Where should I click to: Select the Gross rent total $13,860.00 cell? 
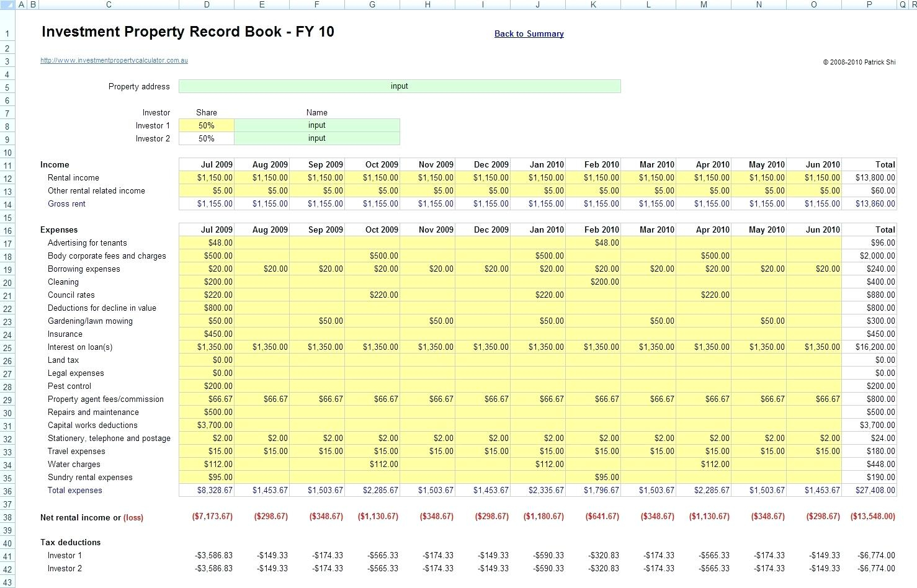pyautogui.click(x=869, y=204)
